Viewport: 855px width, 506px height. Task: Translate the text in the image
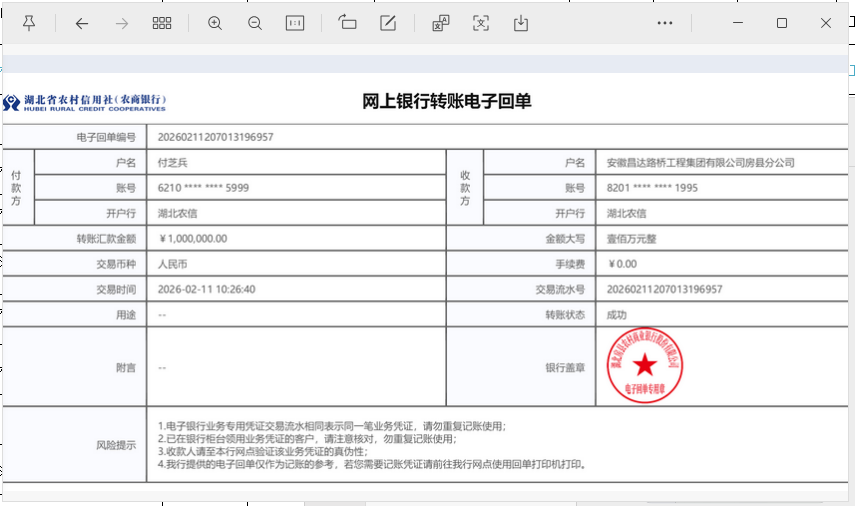click(x=441, y=23)
